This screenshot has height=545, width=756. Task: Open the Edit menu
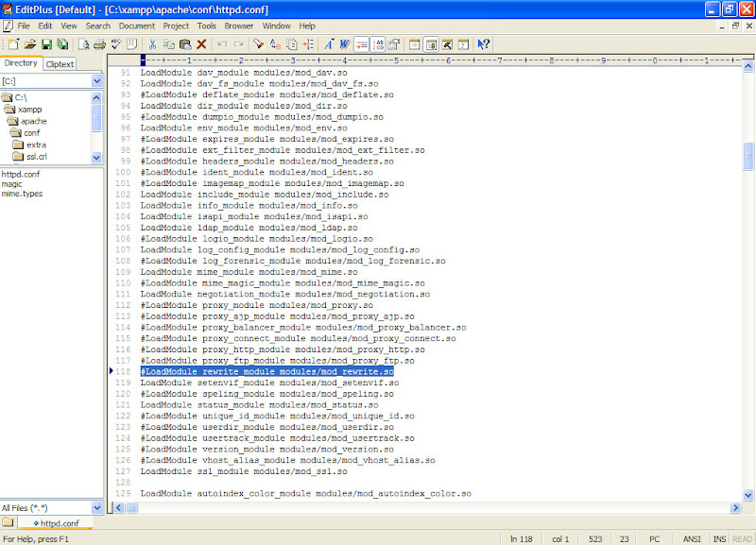45,26
